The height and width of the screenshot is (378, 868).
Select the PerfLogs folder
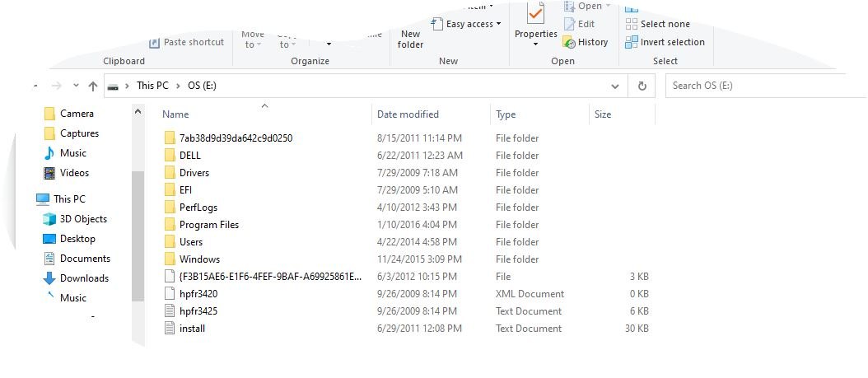tap(191, 208)
